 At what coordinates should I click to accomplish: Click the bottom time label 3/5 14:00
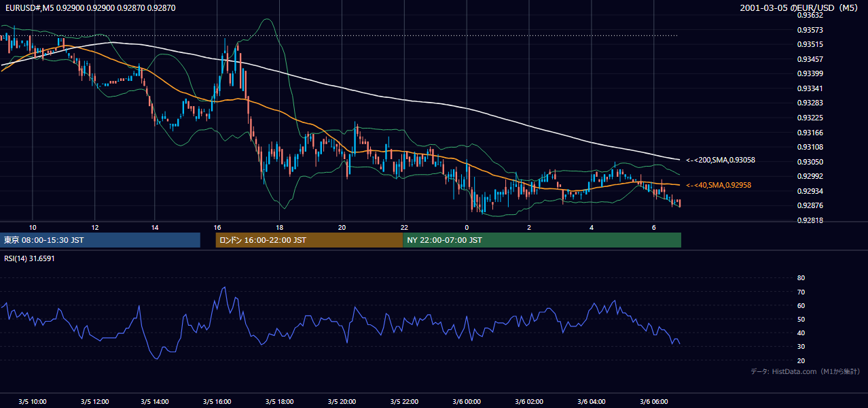tap(155, 401)
